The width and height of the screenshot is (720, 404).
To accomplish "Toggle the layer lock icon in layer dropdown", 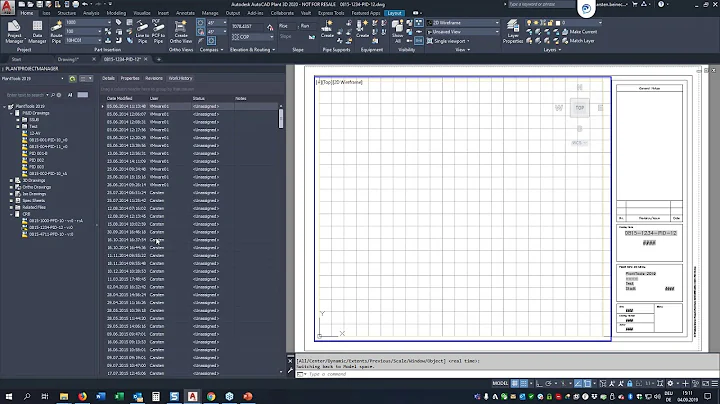I will point(550,22).
